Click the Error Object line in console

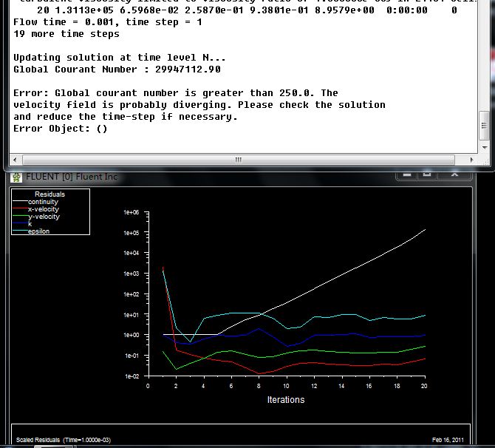pos(61,129)
